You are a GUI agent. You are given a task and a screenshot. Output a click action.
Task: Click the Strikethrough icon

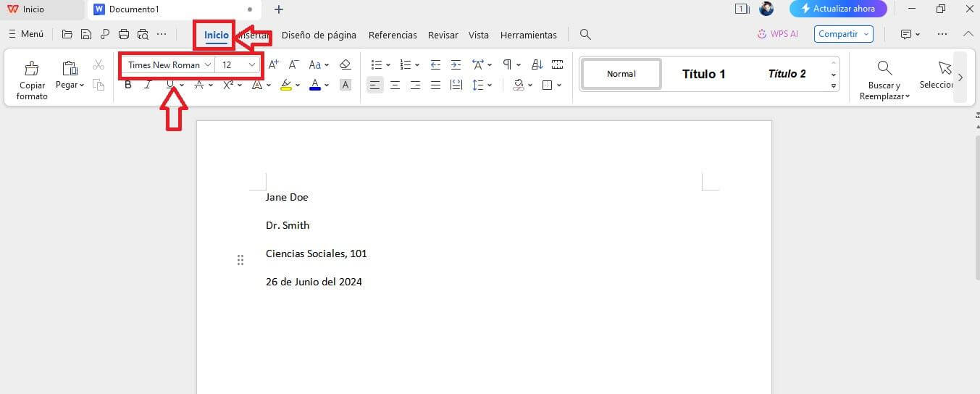199,85
